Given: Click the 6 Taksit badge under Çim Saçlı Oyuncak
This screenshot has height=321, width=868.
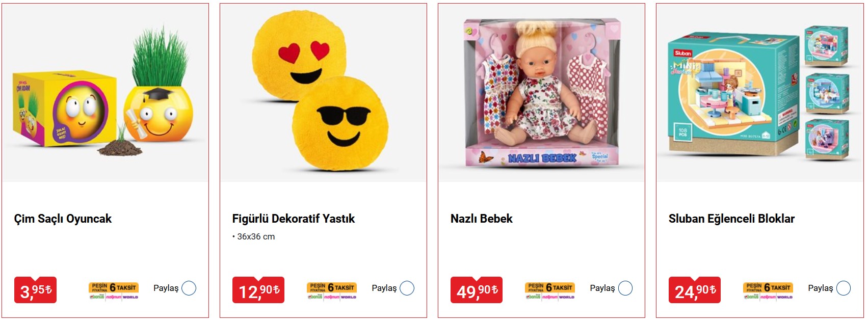Looking at the screenshot, I should [x=114, y=290].
